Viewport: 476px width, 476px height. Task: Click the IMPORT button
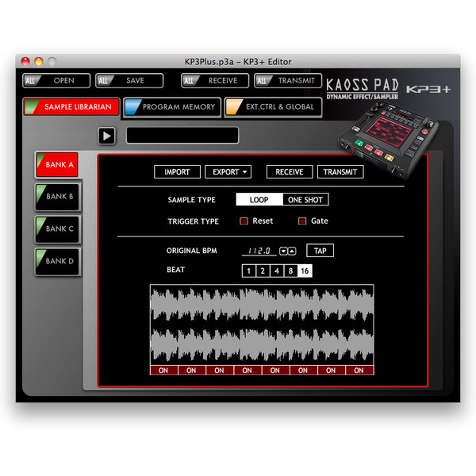click(x=177, y=172)
